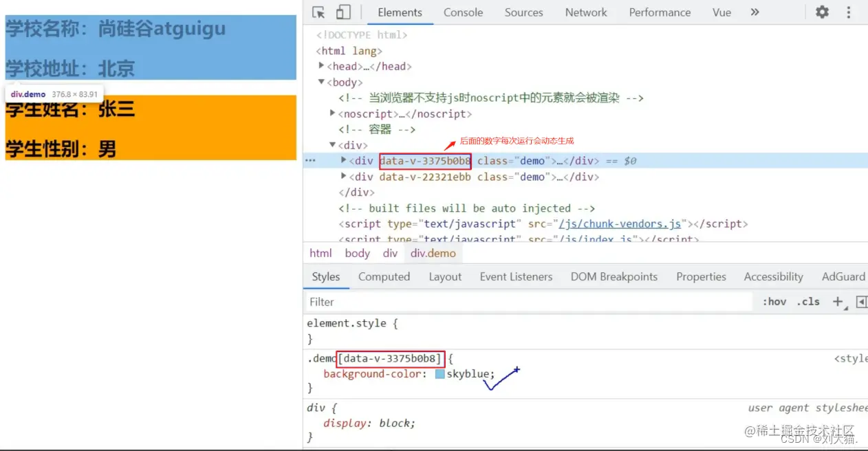Image resolution: width=868 pixels, height=451 pixels.
Task: Open the <style> source link
Action: pyautogui.click(x=851, y=358)
